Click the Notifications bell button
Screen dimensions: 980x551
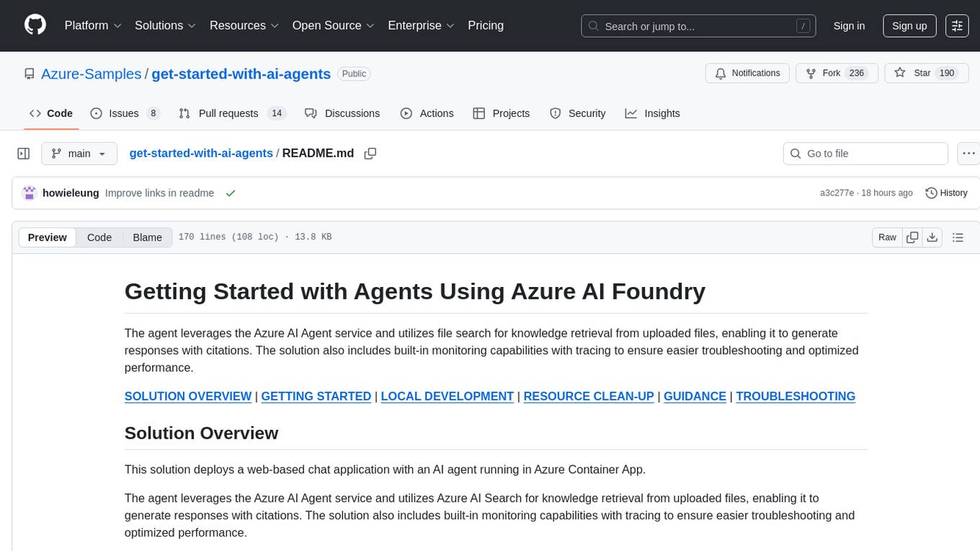747,74
